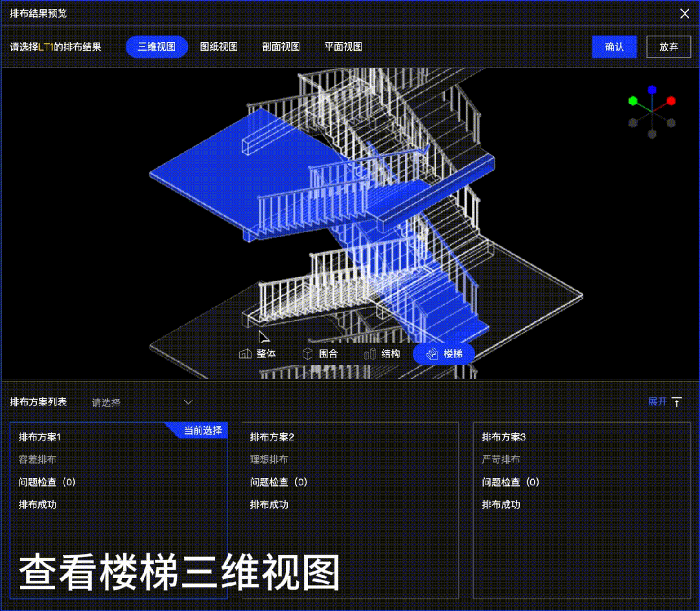Image resolution: width=700 pixels, height=611 pixels.
Task: Click the gray bottom-left gizmo ball
Action: tap(633, 123)
